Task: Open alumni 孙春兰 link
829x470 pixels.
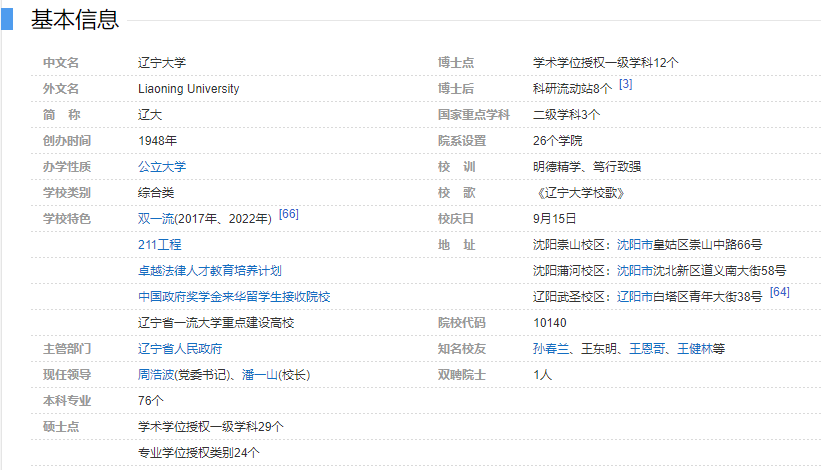Action: (x=551, y=349)
